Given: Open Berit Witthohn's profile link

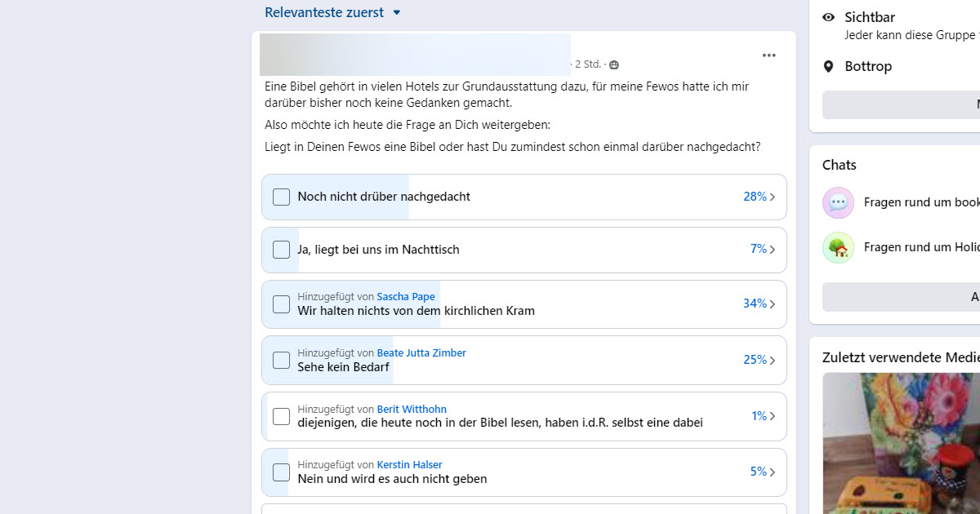Looking at the screenshot, I should pos(412,410).
